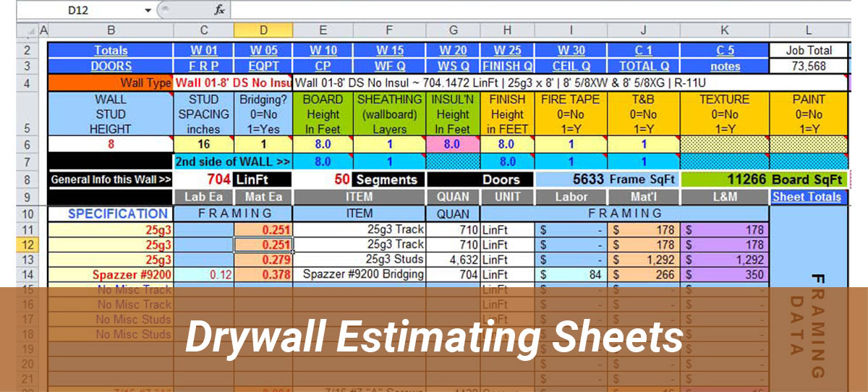The width and height of the screenshot is (868, 392).
Task: Select column L header
Action: pyautogui.click(x=809, y=31)
